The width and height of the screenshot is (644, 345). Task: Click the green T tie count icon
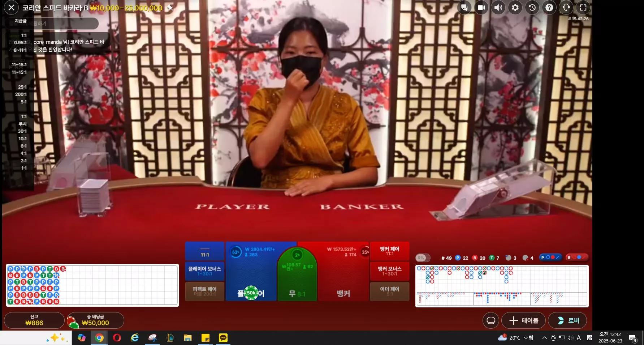pyautogui.click(x=492, y=258)
